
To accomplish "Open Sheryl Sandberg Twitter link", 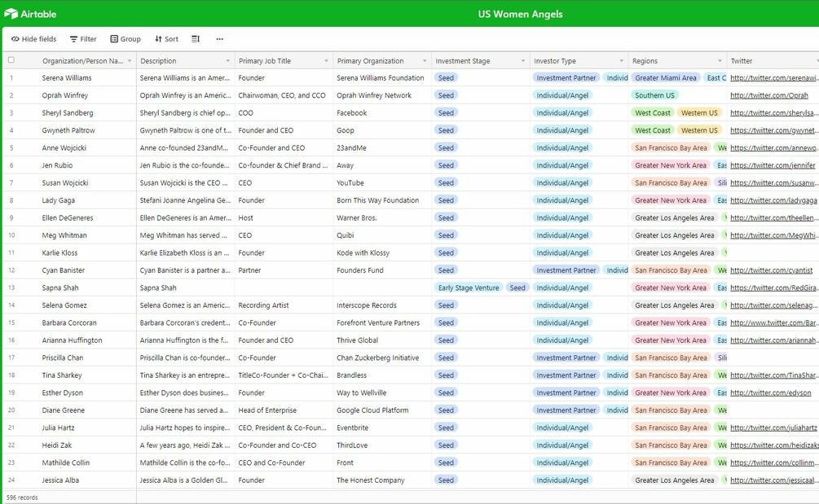I will [774, 112].
